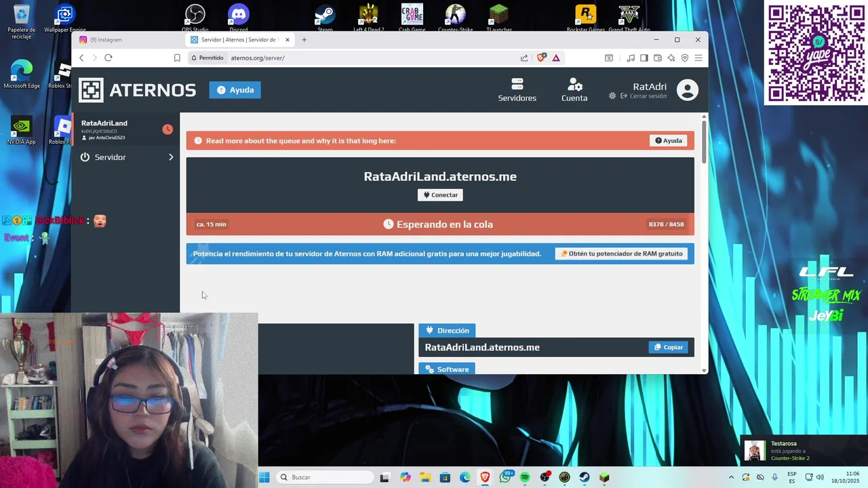Click the tab search icon in the toolbar

(x=609, y=58)
